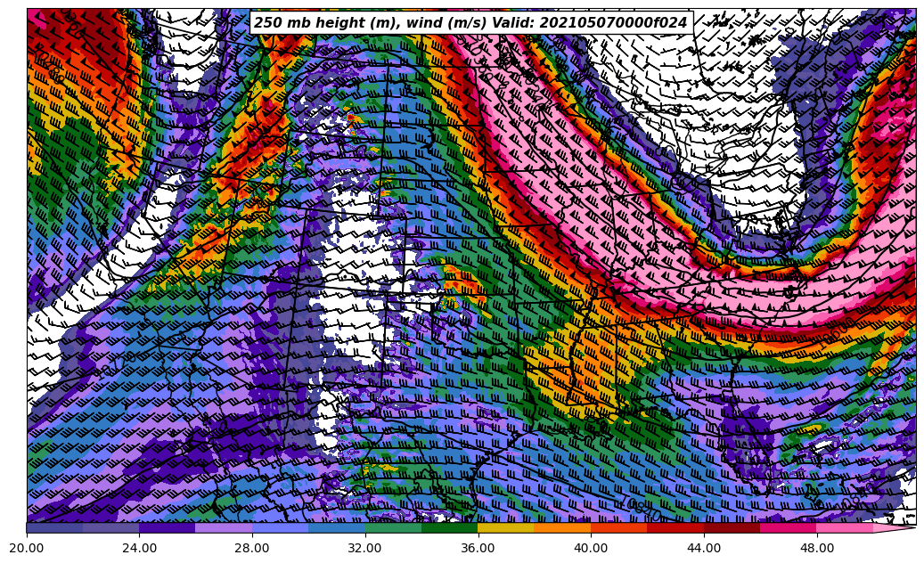Click the plot title "250 mb height (m), wind (m/s)"

click(370, 23)
